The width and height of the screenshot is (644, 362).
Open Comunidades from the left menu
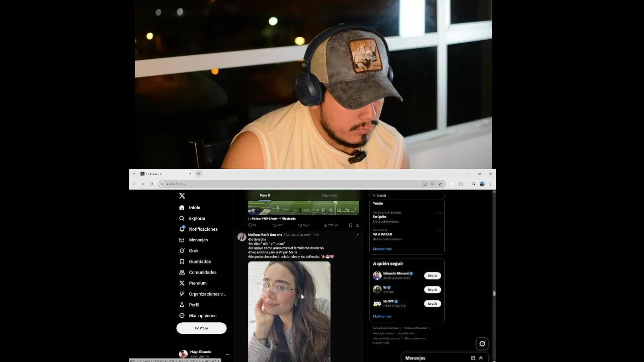pos(198,273)
